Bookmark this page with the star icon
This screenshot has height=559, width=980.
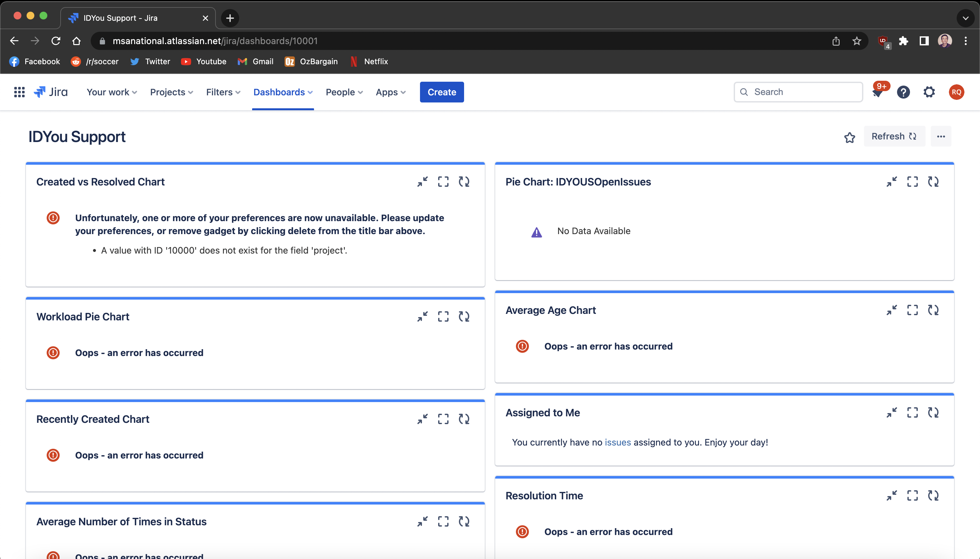click(x=857, y=41)
